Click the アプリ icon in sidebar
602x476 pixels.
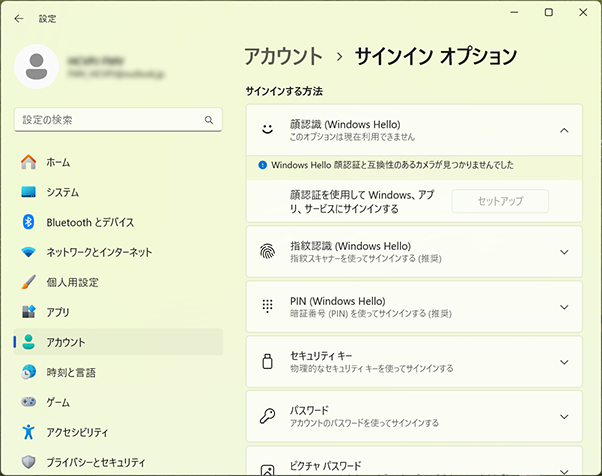coord(29,312)
